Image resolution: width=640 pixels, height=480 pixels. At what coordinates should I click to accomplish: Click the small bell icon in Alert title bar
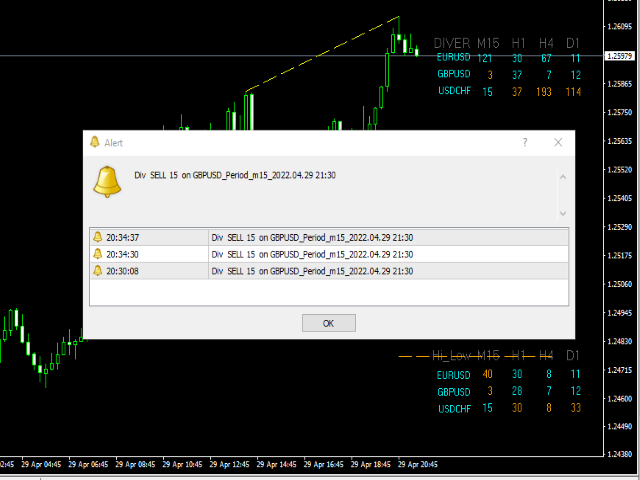point(95,142)
